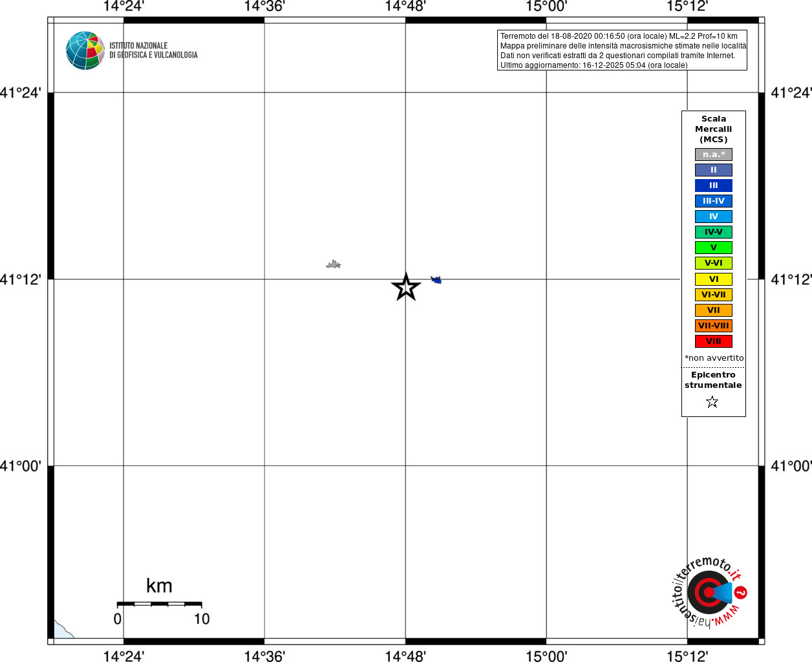Select the IV legend swatch
The height and width of the screenshot is (662, 812).
(714, 217)
